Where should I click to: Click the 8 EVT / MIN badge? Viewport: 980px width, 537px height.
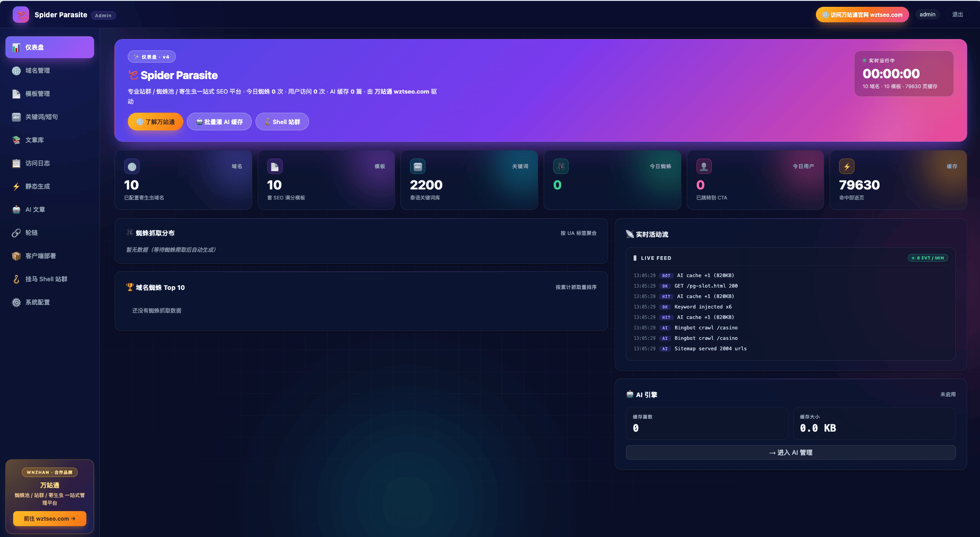click(x=928, y=258)
